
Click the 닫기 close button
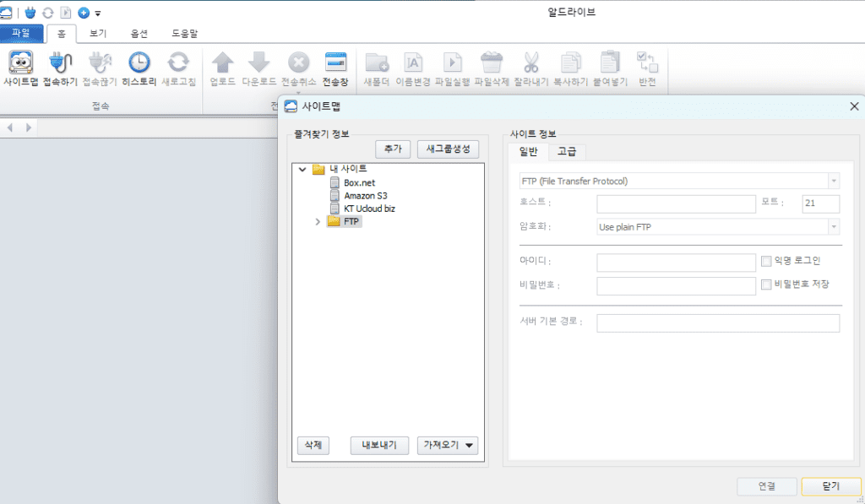[x=831, y=485]
